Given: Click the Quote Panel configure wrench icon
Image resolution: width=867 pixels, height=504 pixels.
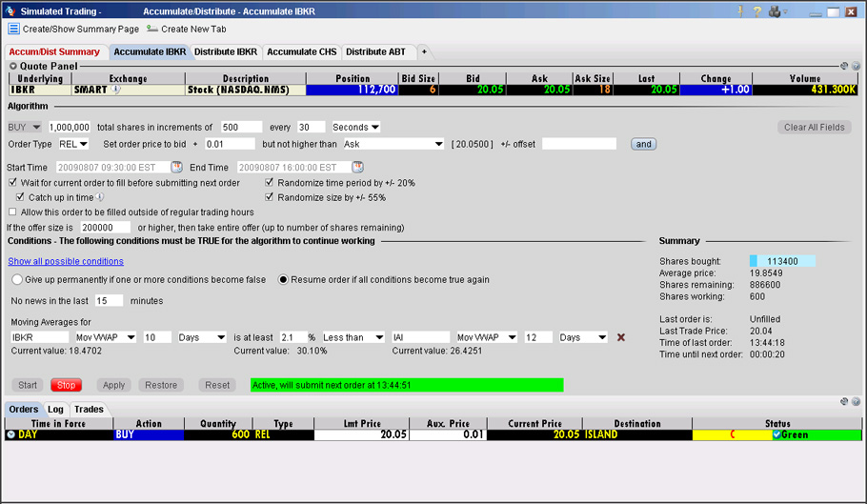Looking at the screenshot, I should pos(844,66).
